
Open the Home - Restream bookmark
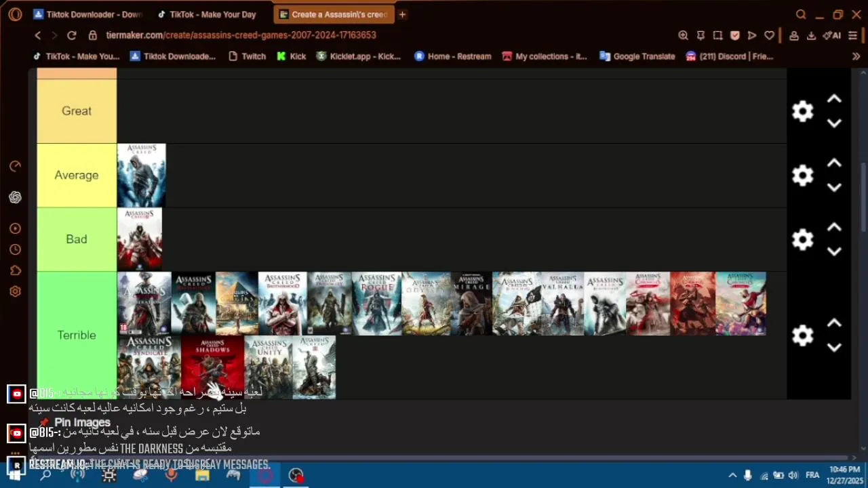coord(453,56)
